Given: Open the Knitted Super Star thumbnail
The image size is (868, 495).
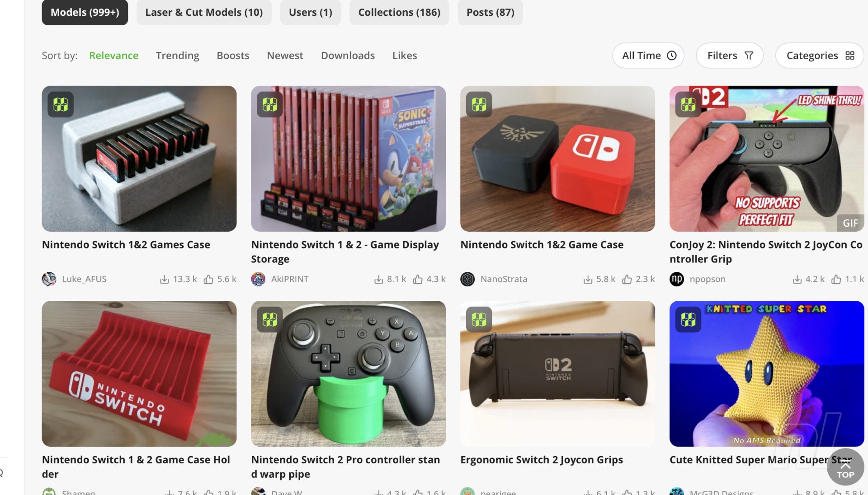Looking at the screenshot, I should pos(767,374).
